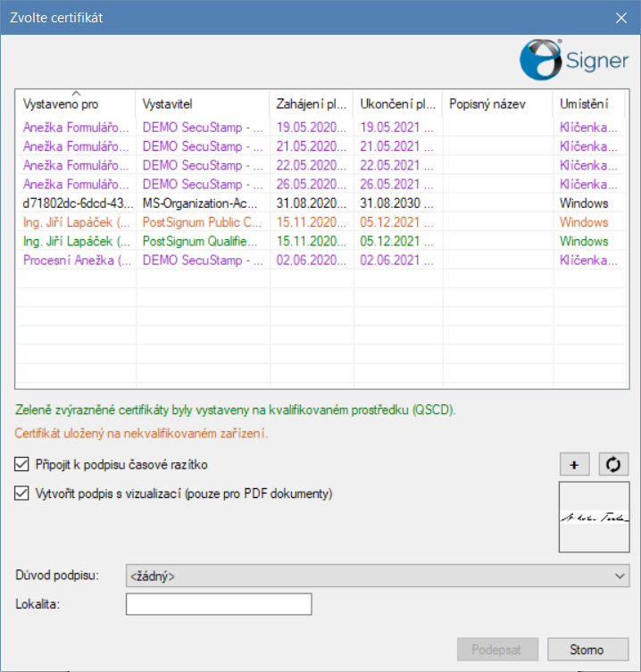Close the Zvolte certifikát dialog
641x672 pixels.
(x=621, y=16)
